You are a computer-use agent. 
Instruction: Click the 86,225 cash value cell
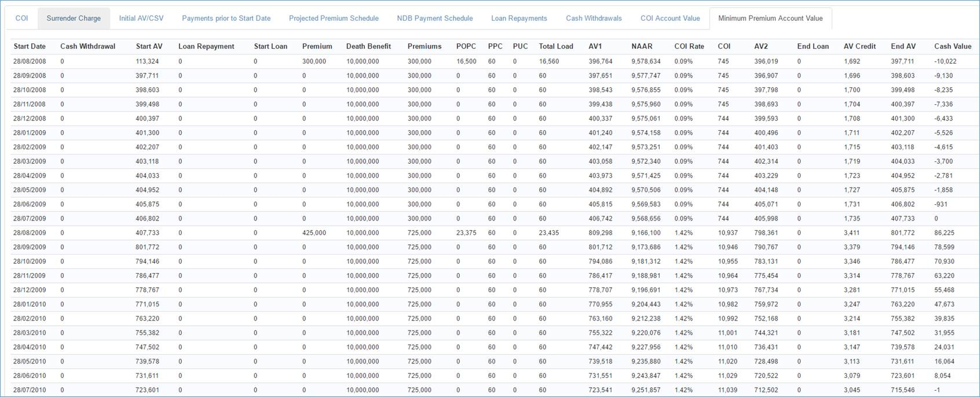click(x=944, y=233)
